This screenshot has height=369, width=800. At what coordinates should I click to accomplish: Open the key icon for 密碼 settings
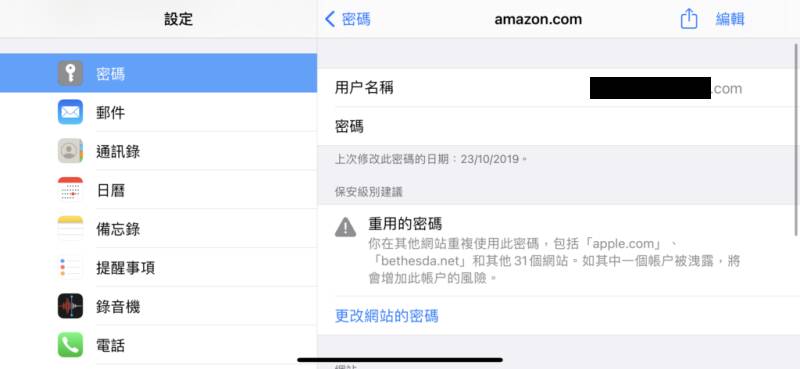[x=70, y=73]
